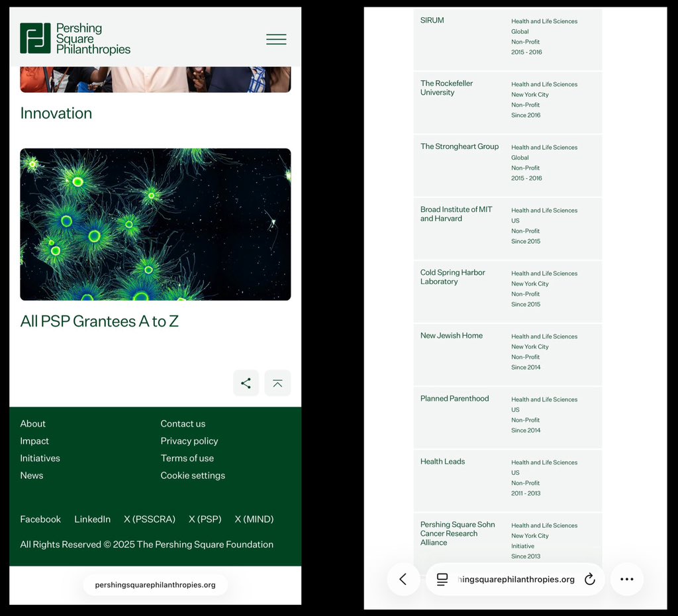Open the Innovation heading link
The image size is (678, 616).
point(56,113)
